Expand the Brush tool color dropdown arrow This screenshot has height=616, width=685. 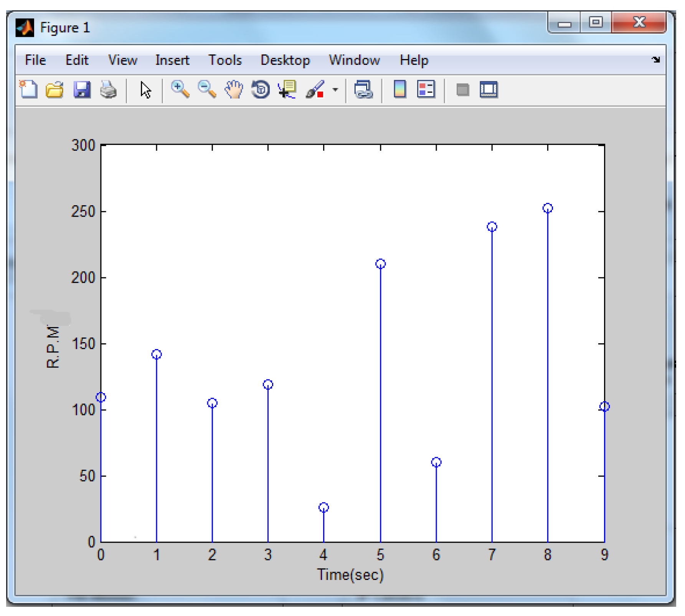tap(335, 90)
